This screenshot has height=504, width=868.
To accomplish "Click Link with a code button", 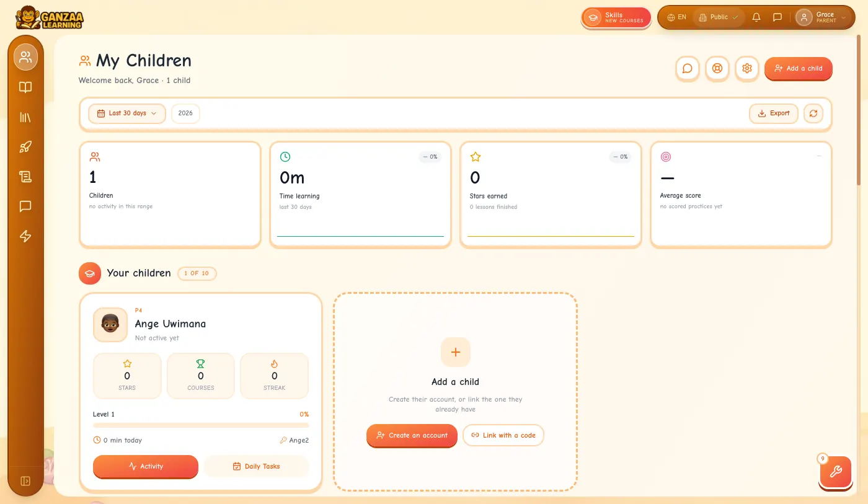I will pos(503,435).
